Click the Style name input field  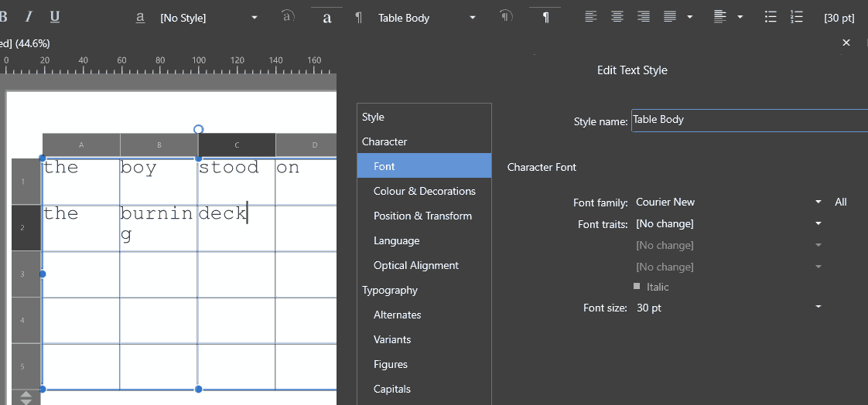pos(750,120)
